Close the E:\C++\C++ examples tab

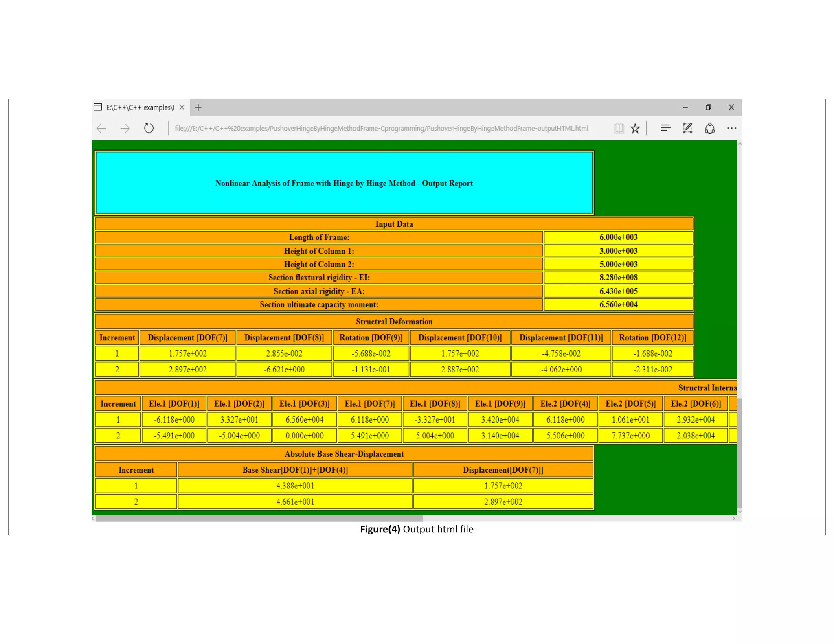(182, 107)
